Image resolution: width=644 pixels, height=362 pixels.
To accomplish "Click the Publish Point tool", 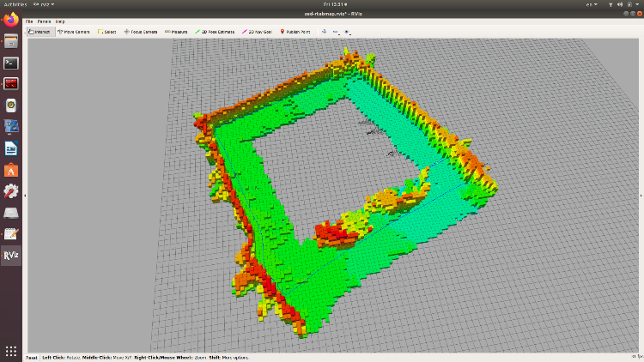I will 297,32.
